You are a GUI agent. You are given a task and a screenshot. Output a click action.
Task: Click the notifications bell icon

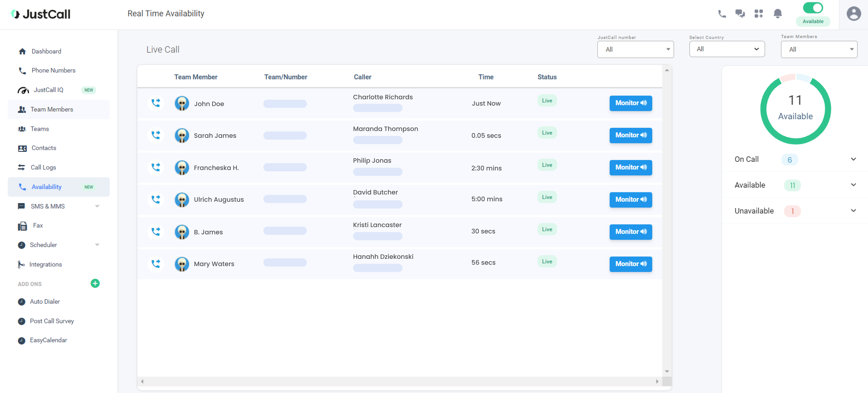pos(777,14)
